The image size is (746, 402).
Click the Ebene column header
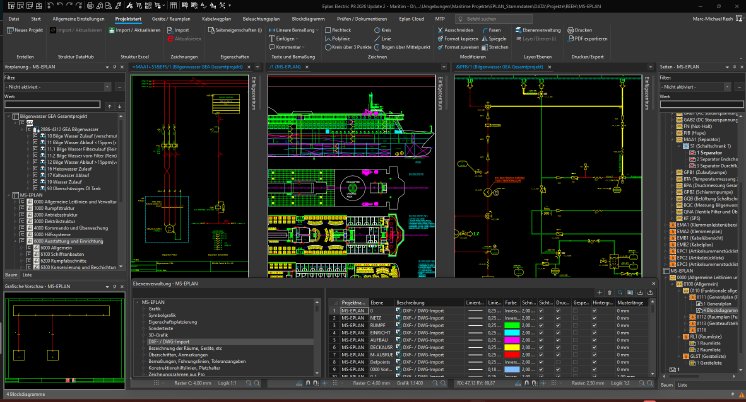[x=382, y=303]
